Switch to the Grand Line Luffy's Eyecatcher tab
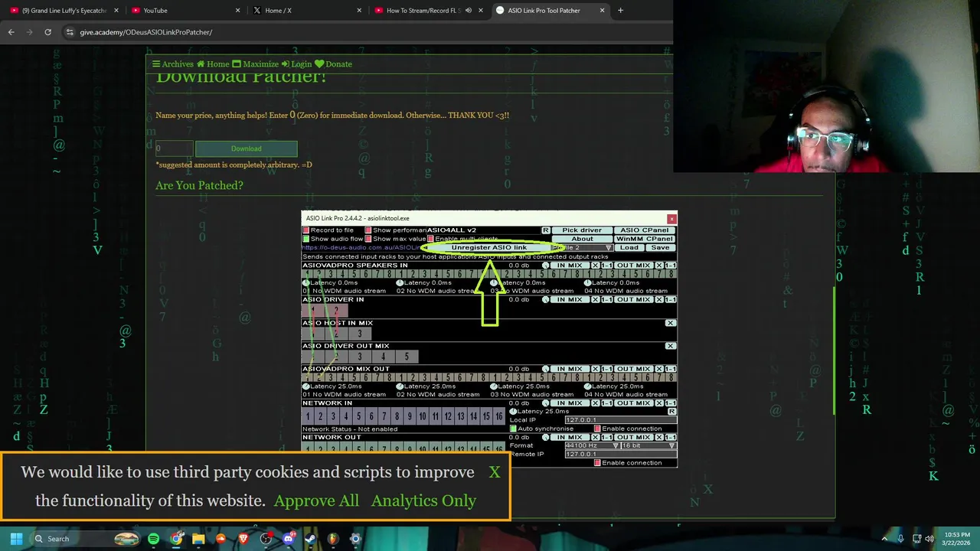The image size is (980, 551). tap(64, 11)
